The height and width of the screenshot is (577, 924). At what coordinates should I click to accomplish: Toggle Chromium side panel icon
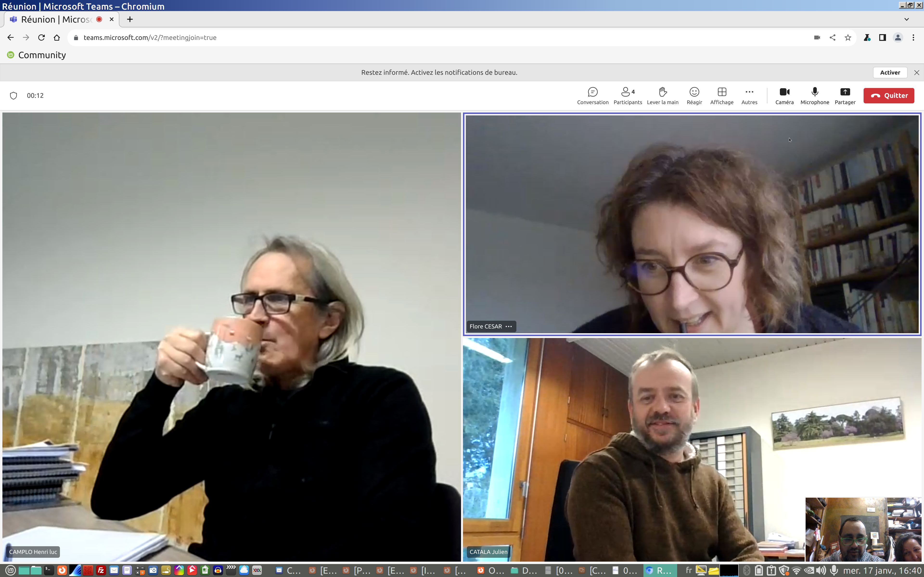click(x=882, y=38)
